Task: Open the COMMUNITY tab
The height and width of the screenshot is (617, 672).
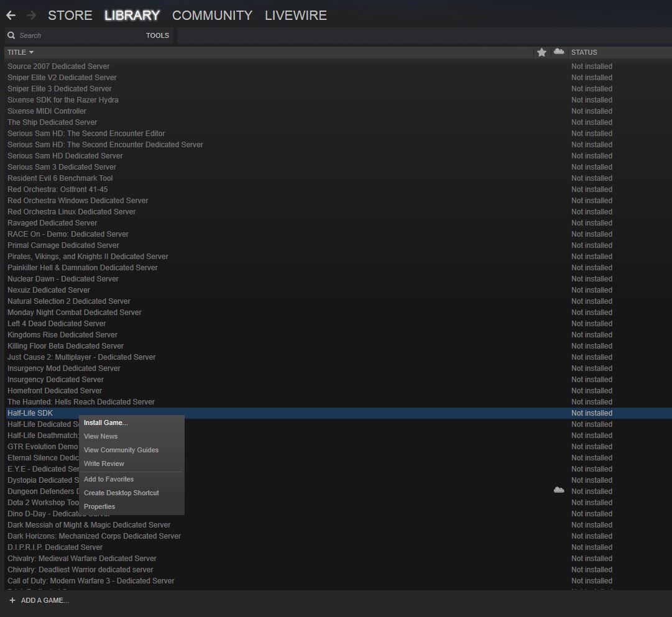Action: tap(212, 16)
